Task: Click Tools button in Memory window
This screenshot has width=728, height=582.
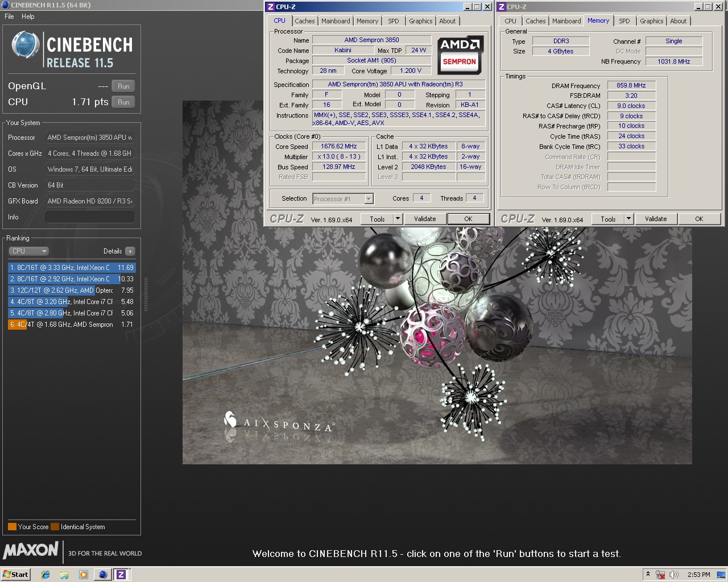Action: click(x=608, y=219)
